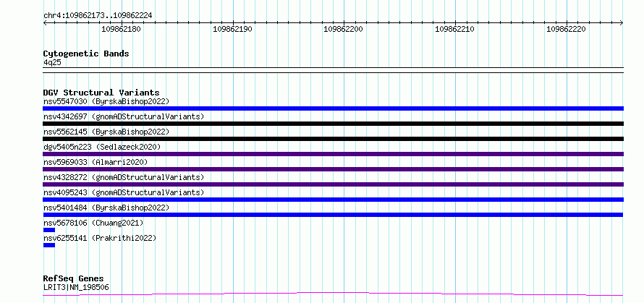This screenshot has height=303, width=644.
Task: Open variant dgv5405n223 (Sedlazeck2020) label
Action: 102,147
